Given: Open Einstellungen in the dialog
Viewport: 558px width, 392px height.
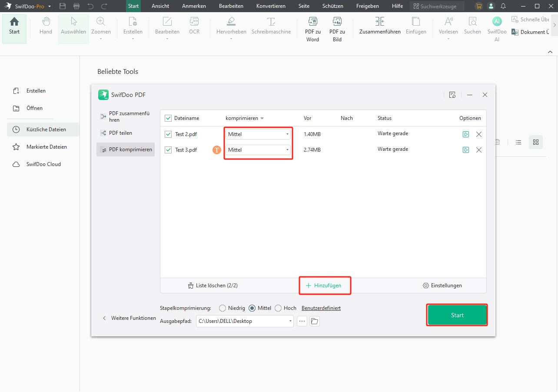Looking at the screenshot, I should (442, 286).
